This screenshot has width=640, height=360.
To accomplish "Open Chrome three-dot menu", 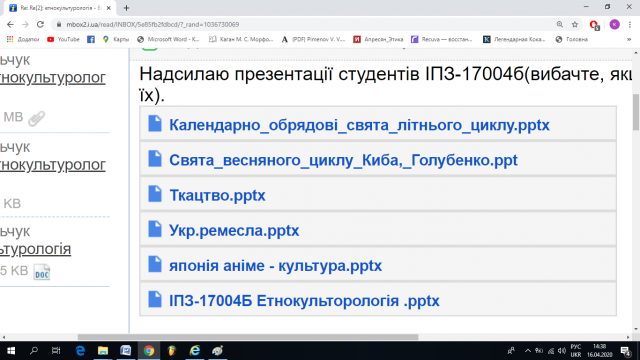I will click(630, 24).
